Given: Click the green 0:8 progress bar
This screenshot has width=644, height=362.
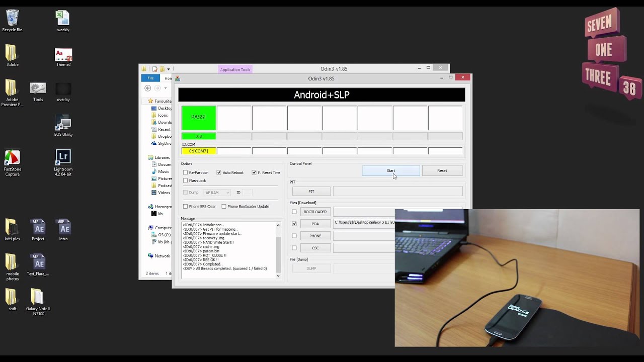Looking at the screenshot, I should tap(199, 136).
